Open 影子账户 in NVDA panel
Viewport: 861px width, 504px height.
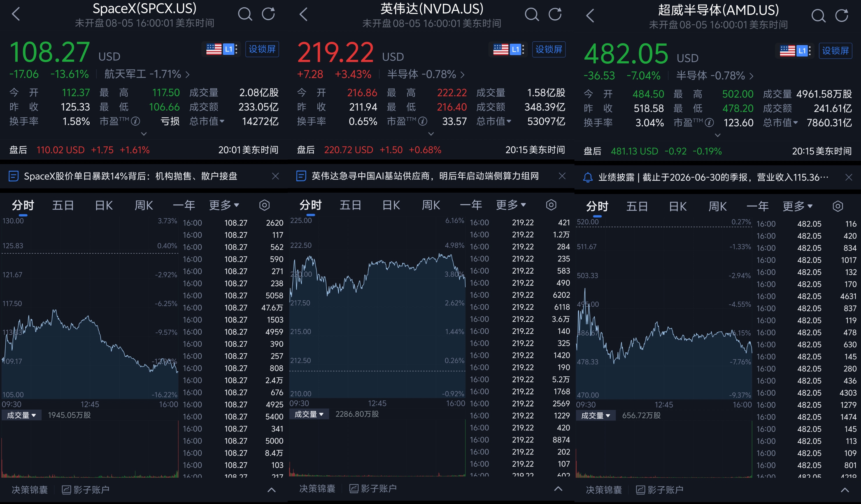pos(373,489)
